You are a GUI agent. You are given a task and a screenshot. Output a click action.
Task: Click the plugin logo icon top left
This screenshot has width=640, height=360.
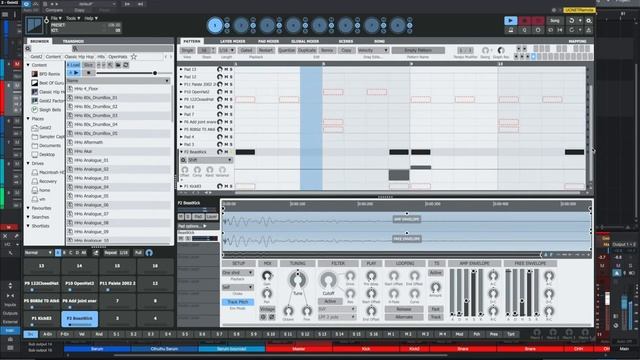pyautogui.click(x=34, y=25)
